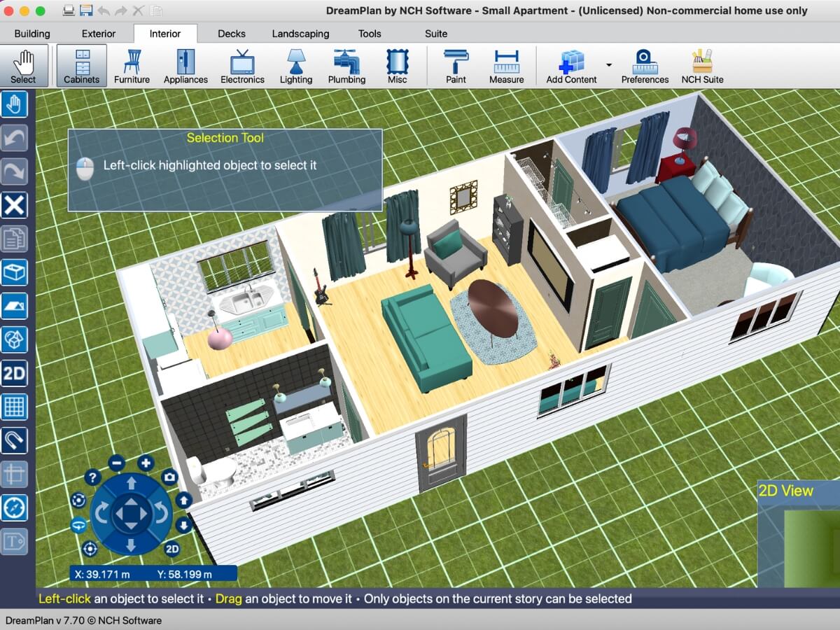840x630 pixels.
Task: Click the pan pad at wheel center
Action: pos(131,514)
